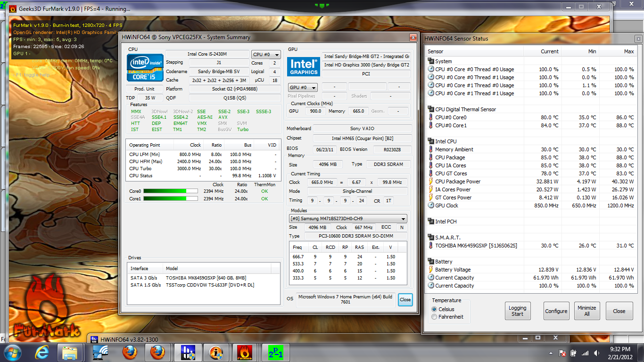Click the volume icon in system tray
Viewport: 644px width, 362px height.
(x=597, y=353)
